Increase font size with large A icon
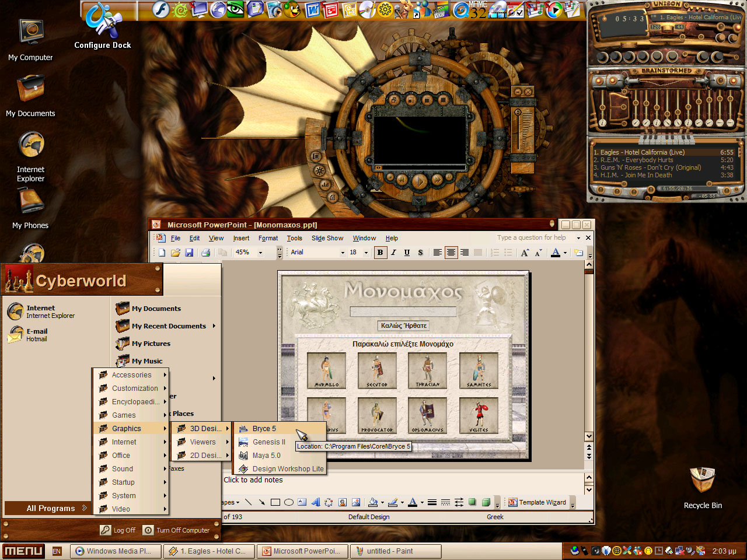Viewport: 747px width, 560px height. point(525,253)
